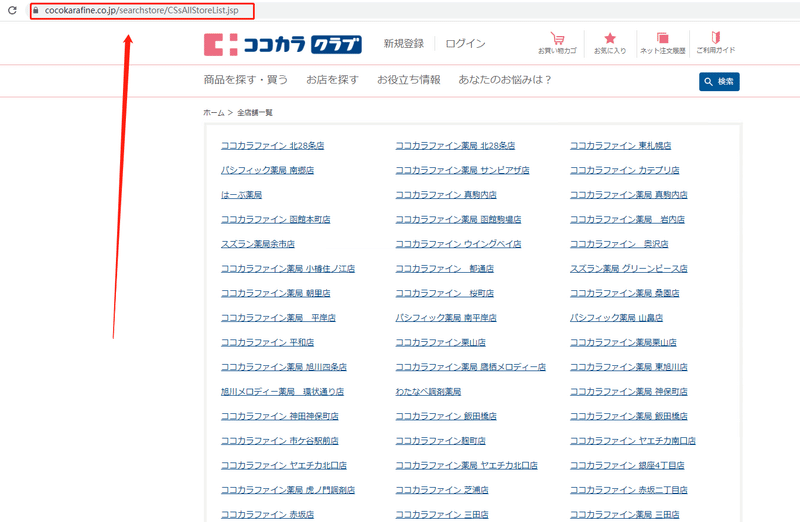The width and height of the screenshot is (800, 522).
Task: Open ココカラファイン麹町店 link
Action: 440,440
